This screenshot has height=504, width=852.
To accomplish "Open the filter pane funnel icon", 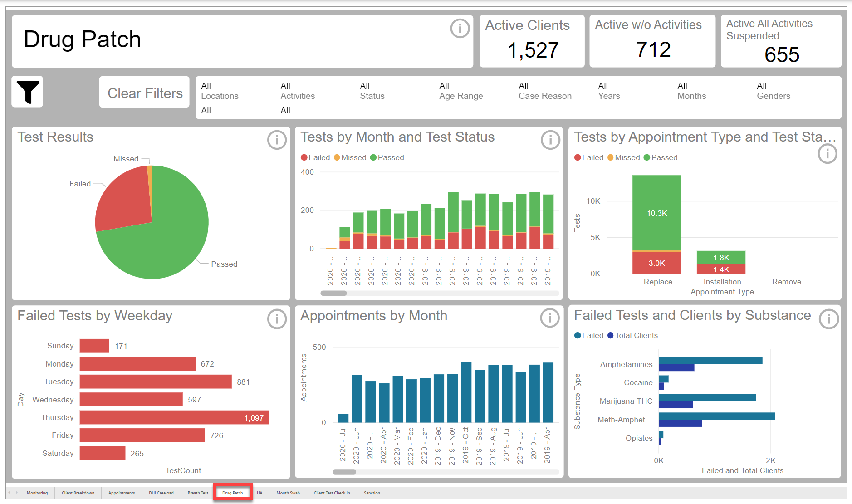I will click(x=27, y=92).
